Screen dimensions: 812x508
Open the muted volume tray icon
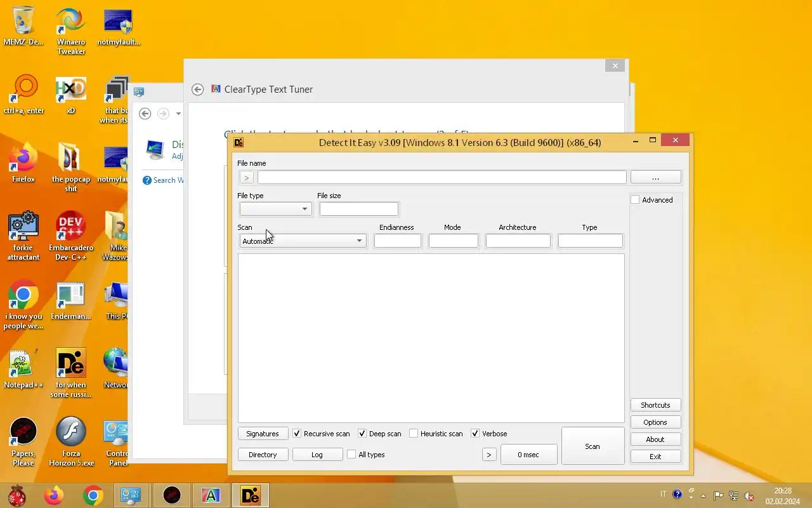(x=749, y=496)
